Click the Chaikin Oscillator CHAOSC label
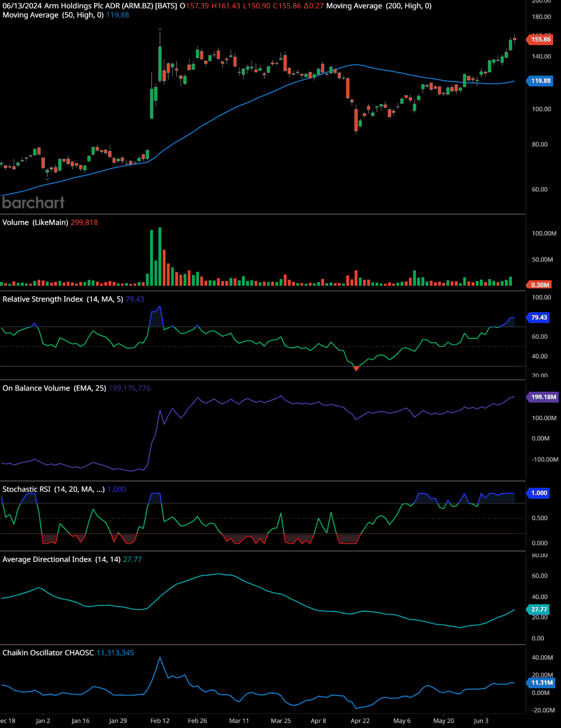The width and height of the screenshot is (561, 728). [48, 653]
